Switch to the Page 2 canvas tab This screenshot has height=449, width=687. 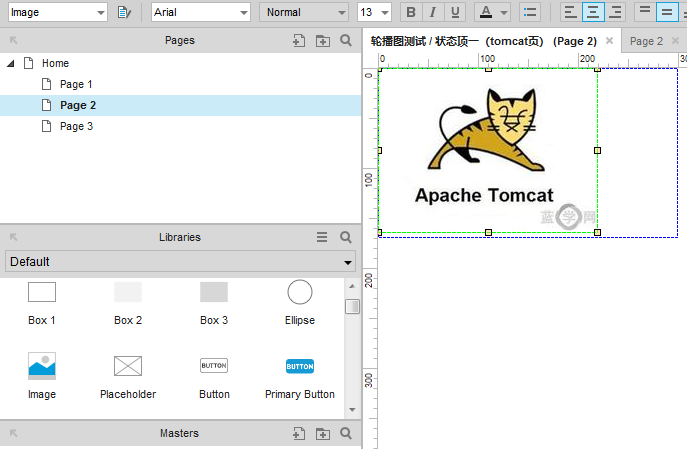[x=646, y=41]
